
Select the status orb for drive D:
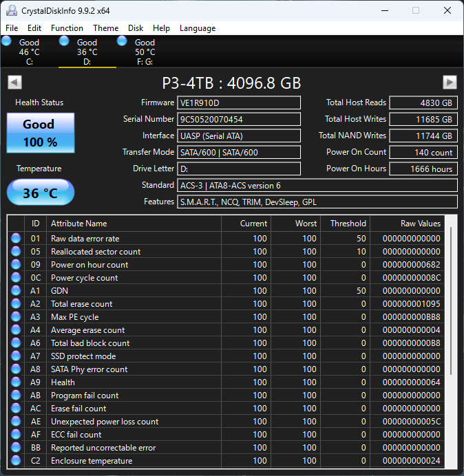coord(64,41)
